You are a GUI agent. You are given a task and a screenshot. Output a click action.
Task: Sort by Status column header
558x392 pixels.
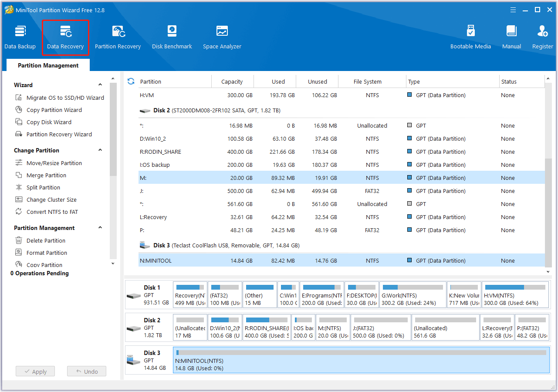click(522, 81)
